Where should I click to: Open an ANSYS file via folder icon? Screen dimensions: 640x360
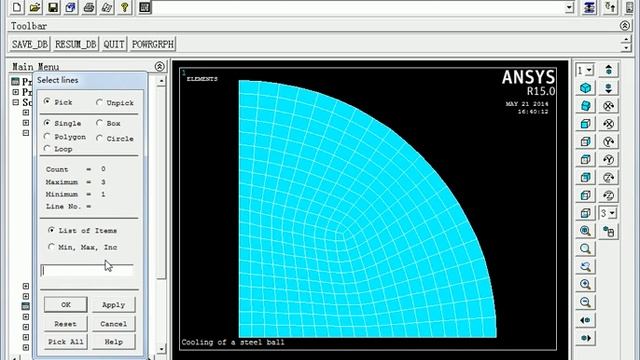point(35,7)
